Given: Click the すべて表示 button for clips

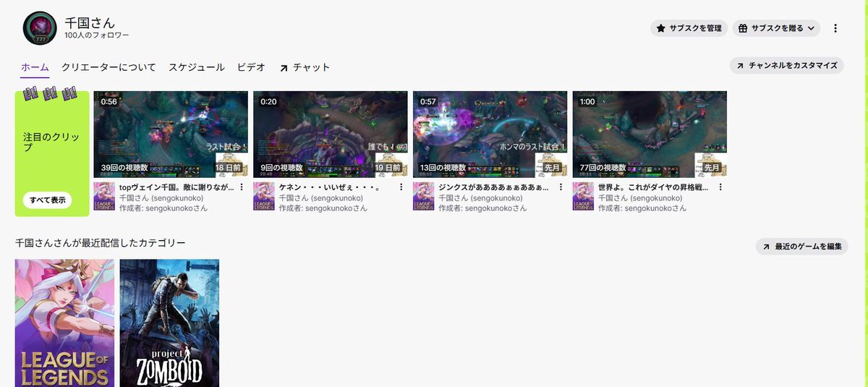Looking at the screenshot, I should point(47,200).
